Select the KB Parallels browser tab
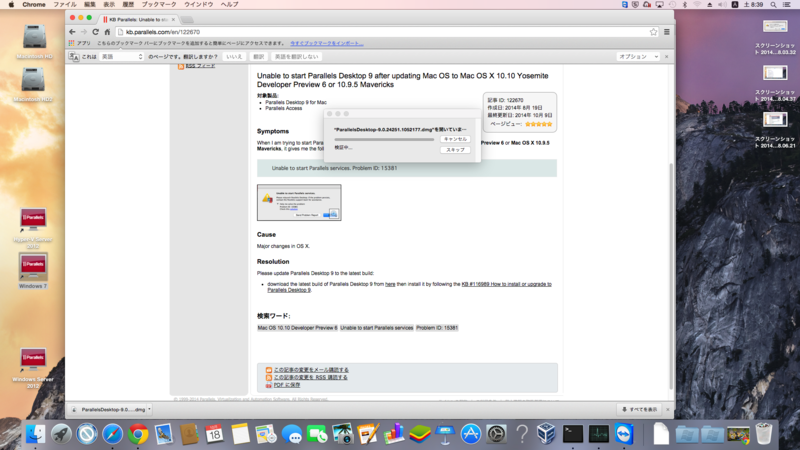The width and height of the screenshot is (800, 450). tap(138, 19)
